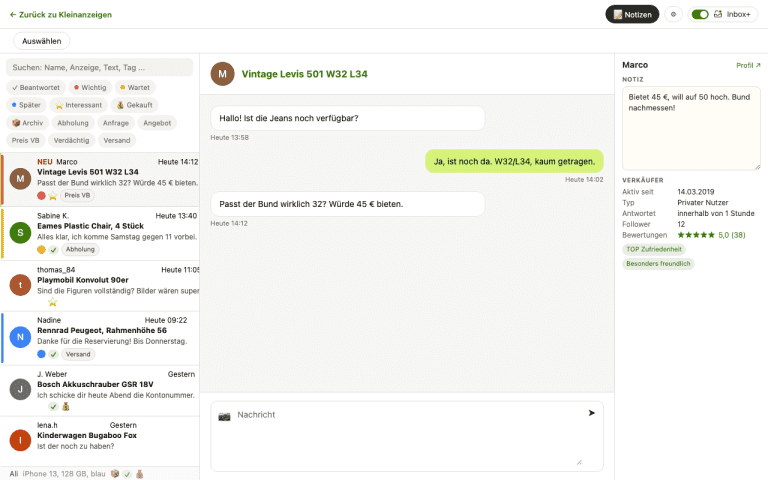Click Marco's avatar in conversation list
Viewport: 768px width, 480px height.
[x=21, y=179]
